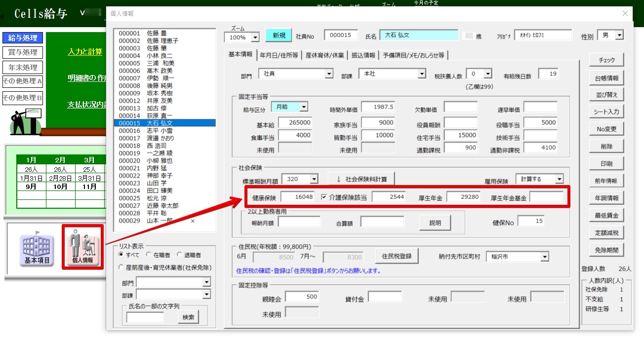This screenshot has width=644, height=339.
Task: Expand the 納付先市区町村 dropdown
Action: pos(545,257)
